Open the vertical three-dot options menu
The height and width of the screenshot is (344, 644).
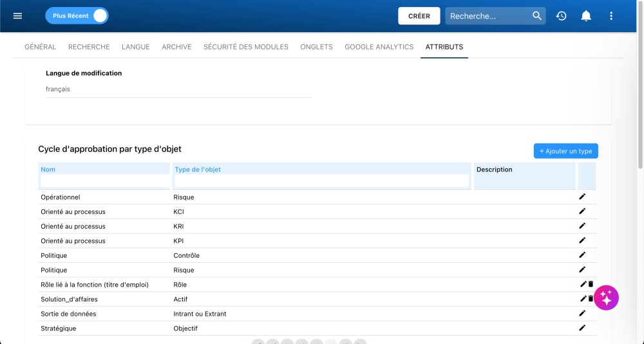pyautogui.click(x=611, y=16)
